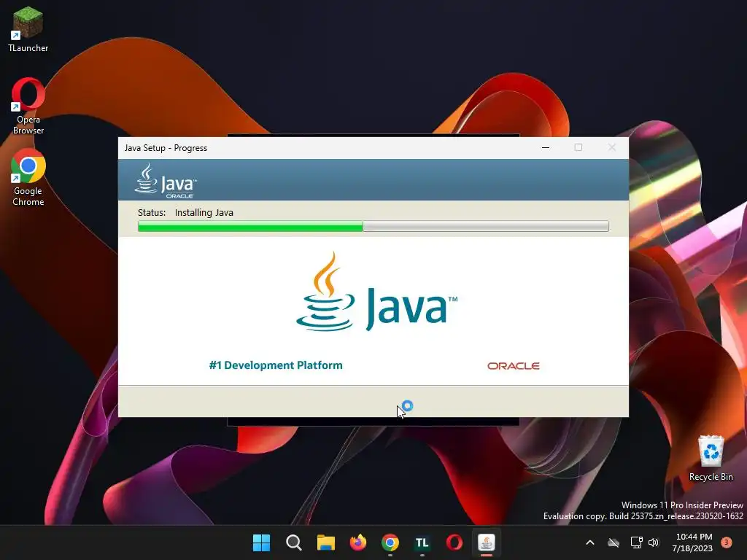The width and height of the screenshot is (747, 560).
Task: Open the notification badge in the tray
Action: (x=726, y=542)
